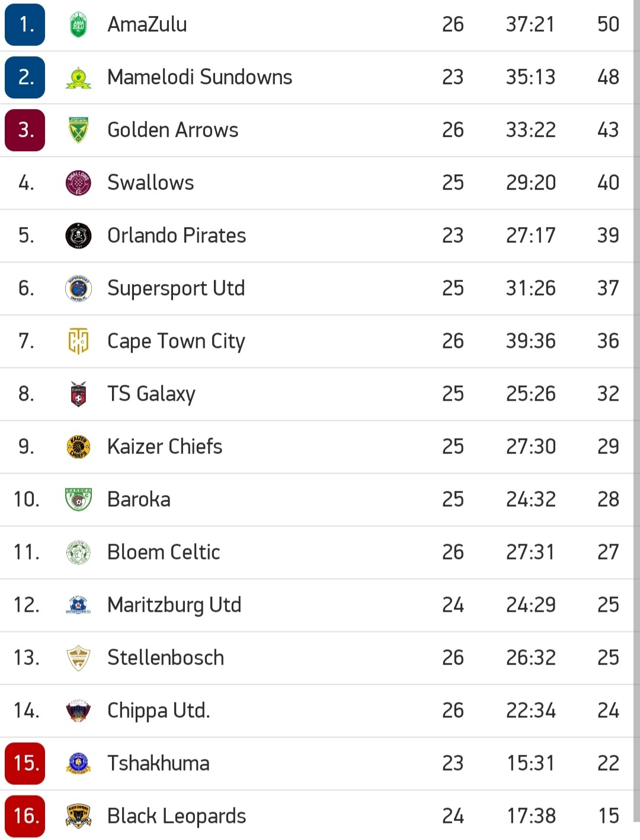Tap the Cape Town City yellow crest

click(78, 341)
